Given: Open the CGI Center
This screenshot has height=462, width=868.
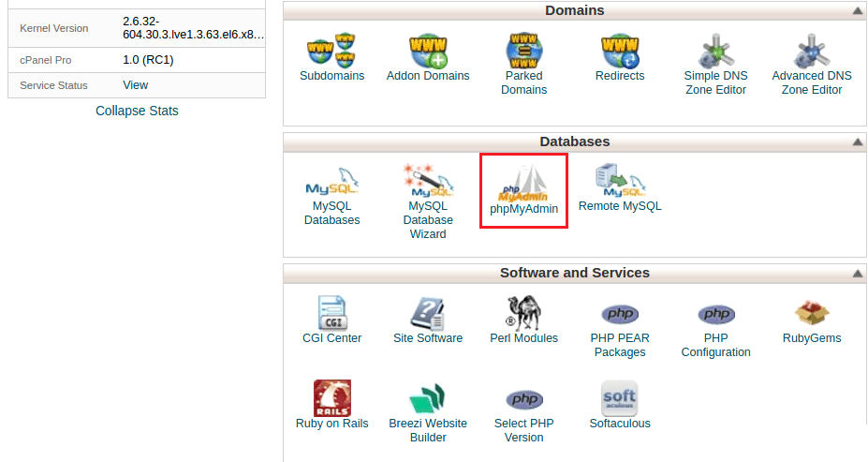Looking at the screenshot, I should tap(331, 313).
